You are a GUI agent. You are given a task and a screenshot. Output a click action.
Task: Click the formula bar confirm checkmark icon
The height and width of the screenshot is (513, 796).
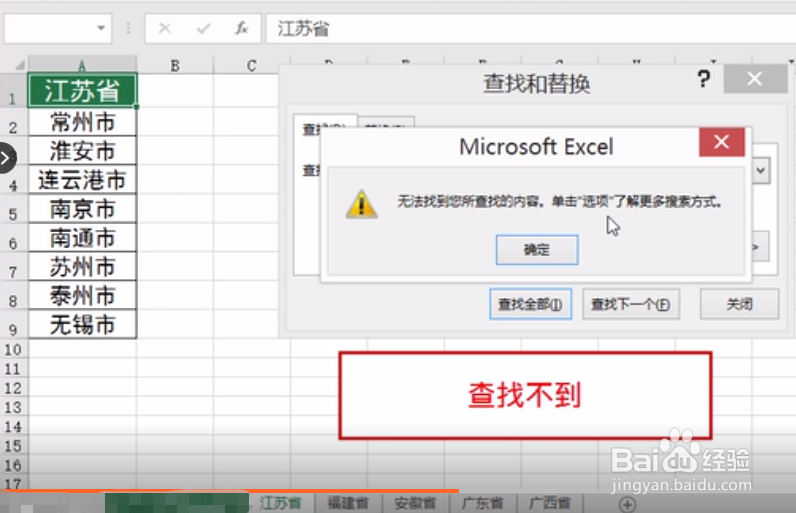tap(203, 28)
